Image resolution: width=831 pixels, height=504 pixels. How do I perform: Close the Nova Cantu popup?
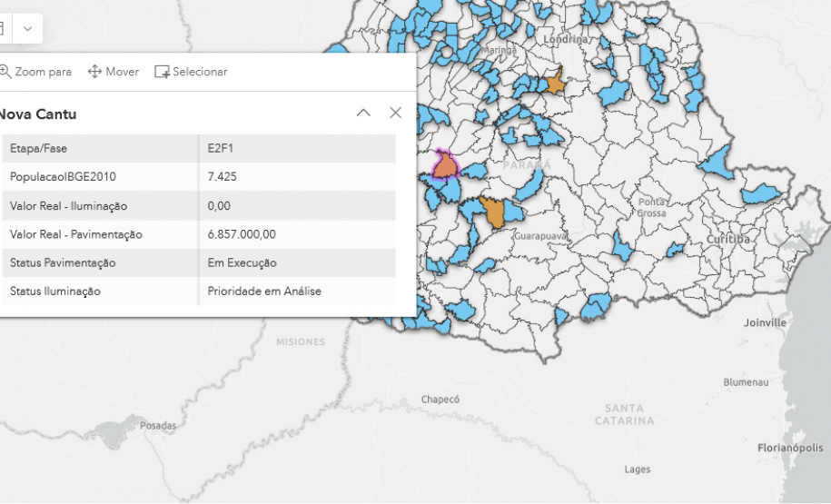click(x=395, y=113)
